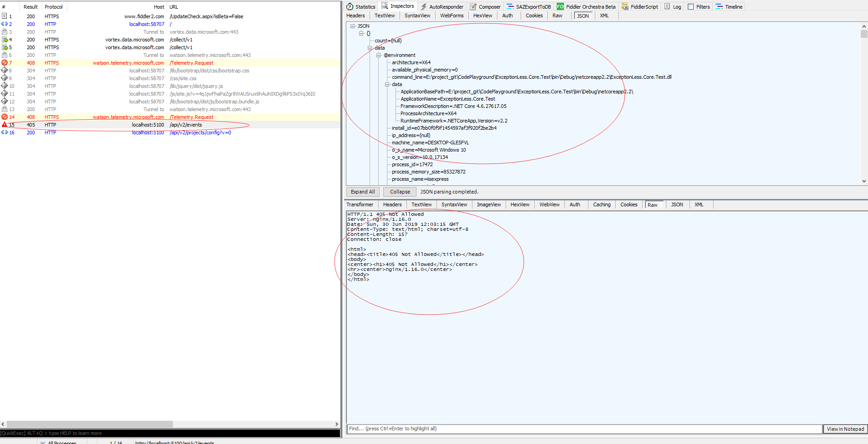Toggle the Filters tab checkbox

click(690, 6)
